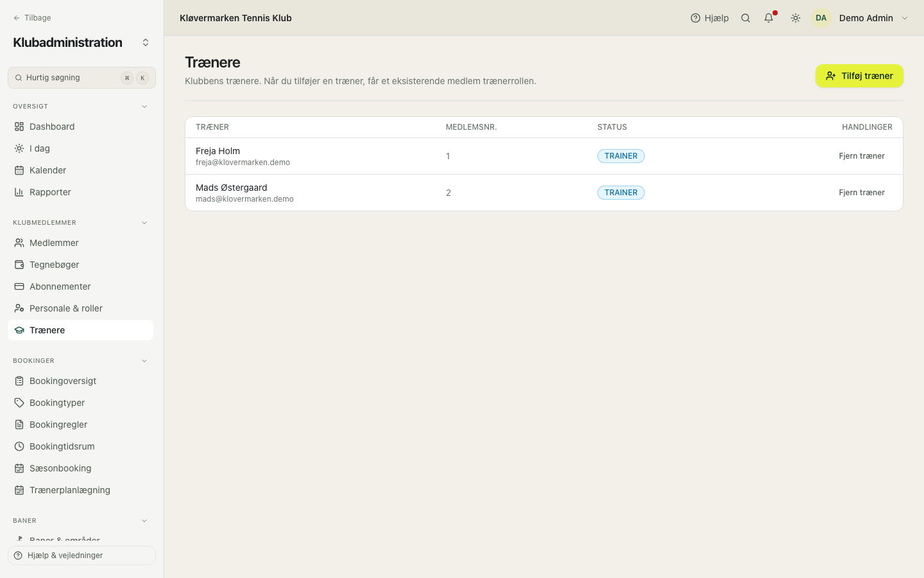This screenshot has width=924, height=578.
Task: Collapse the BANER section
Action: tap(144, 521)
